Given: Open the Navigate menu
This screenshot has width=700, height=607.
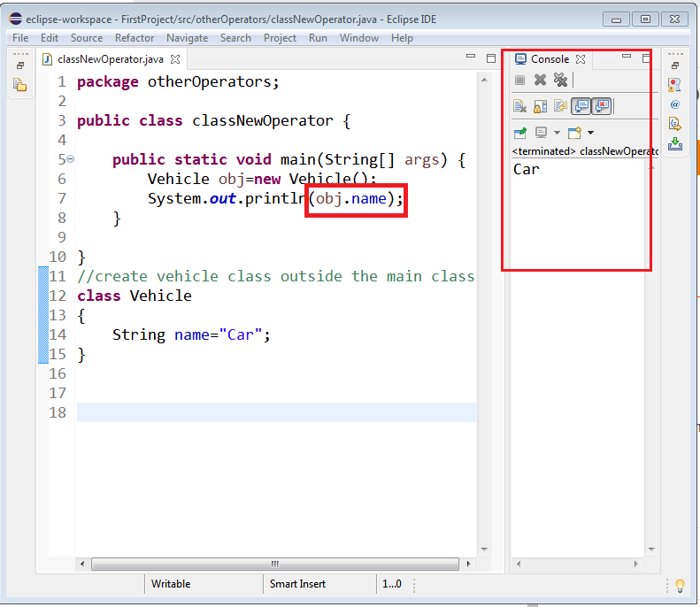Looking at the screenshot, I should pos(187,38).
